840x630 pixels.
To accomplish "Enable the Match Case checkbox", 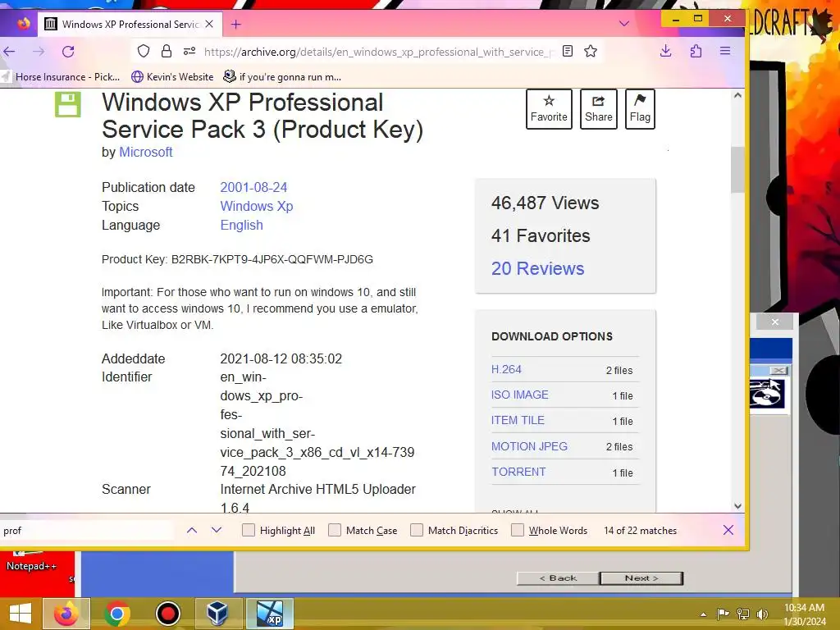I will (x=335, y=531).
